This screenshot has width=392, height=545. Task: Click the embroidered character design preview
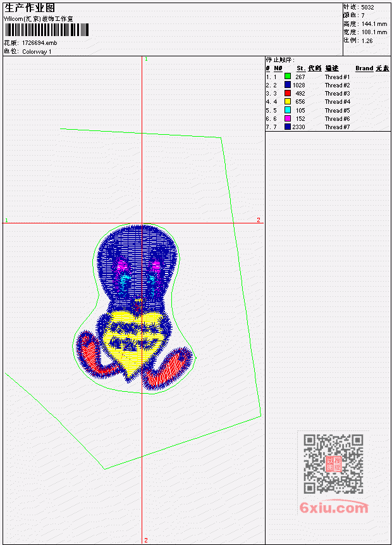pyautogui.click(x=133, y=308)
